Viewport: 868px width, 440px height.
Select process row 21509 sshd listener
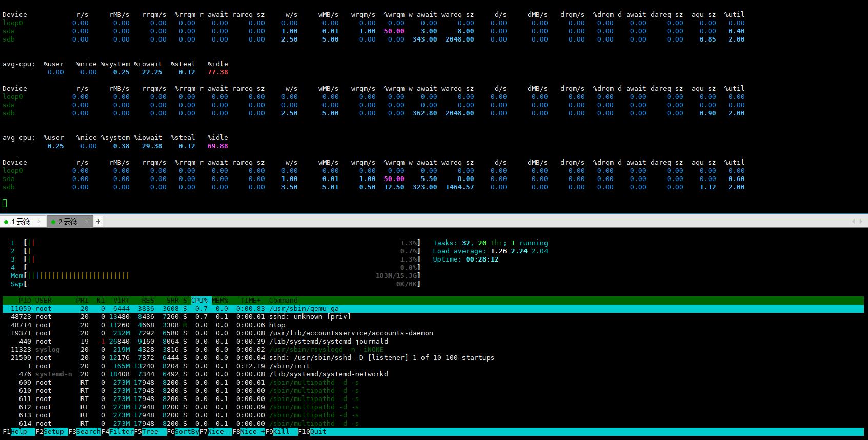pyautogui.click(x=433, y=358)
